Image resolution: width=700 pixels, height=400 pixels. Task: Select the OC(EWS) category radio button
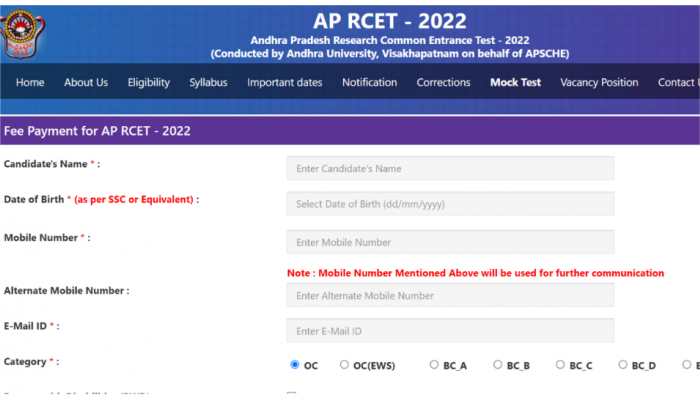344,365
